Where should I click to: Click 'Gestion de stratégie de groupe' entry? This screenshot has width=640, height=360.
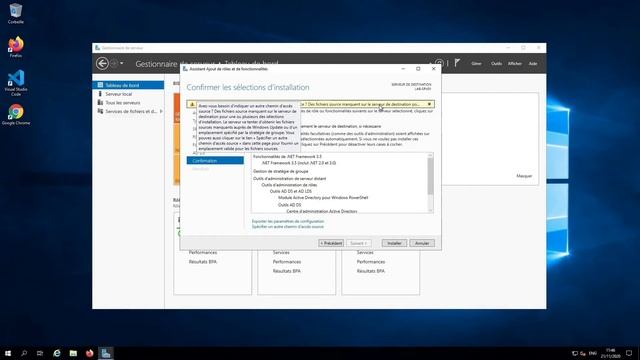(x=280, y=171)
